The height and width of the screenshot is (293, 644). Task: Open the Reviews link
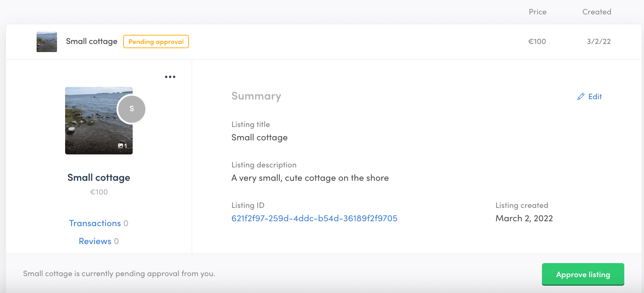(x=95, y=241)
